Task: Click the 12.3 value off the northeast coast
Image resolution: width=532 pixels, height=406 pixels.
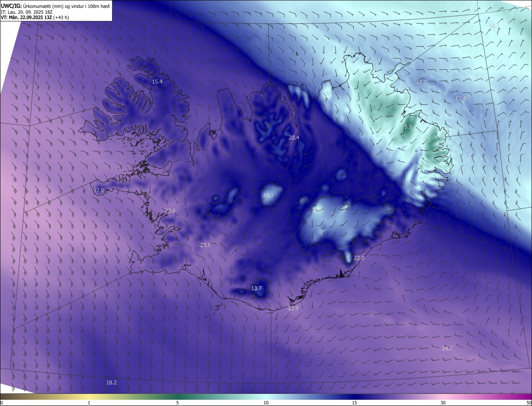Action: pyautogui.click(x=421, y=82)
